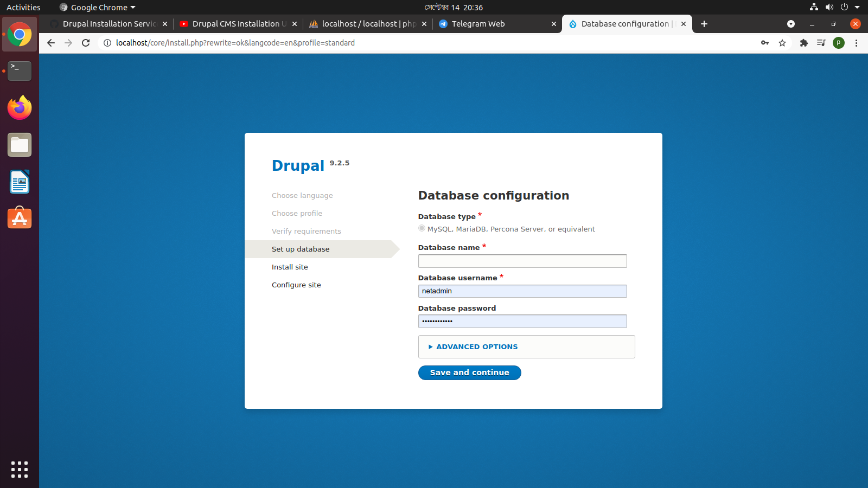Go back to the previous page
The height and width of the screenshot is (488, 868).
(51, 43)
